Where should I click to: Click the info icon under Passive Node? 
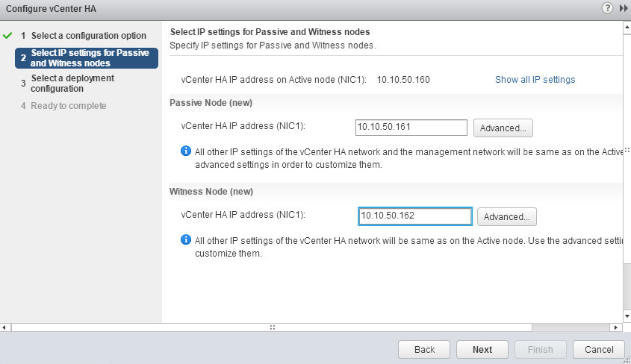185,151
